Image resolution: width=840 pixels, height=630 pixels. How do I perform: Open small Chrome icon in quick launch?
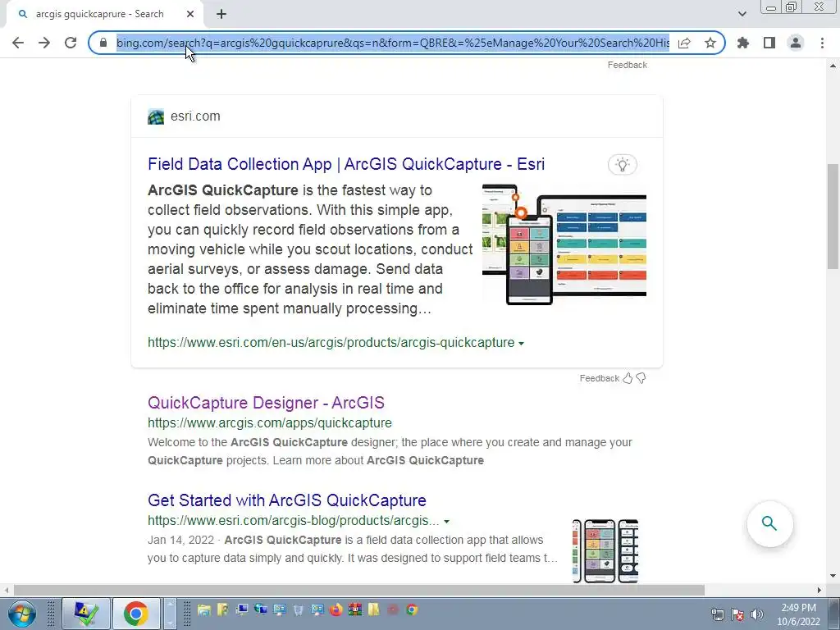click(412, 609)
